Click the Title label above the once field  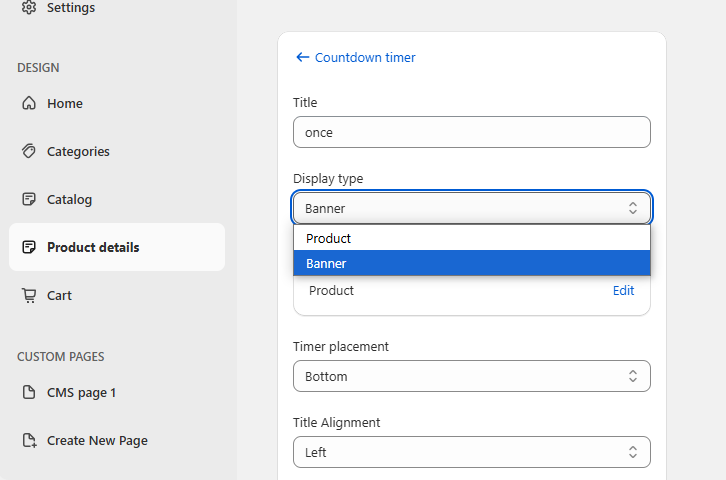[305, 102]
